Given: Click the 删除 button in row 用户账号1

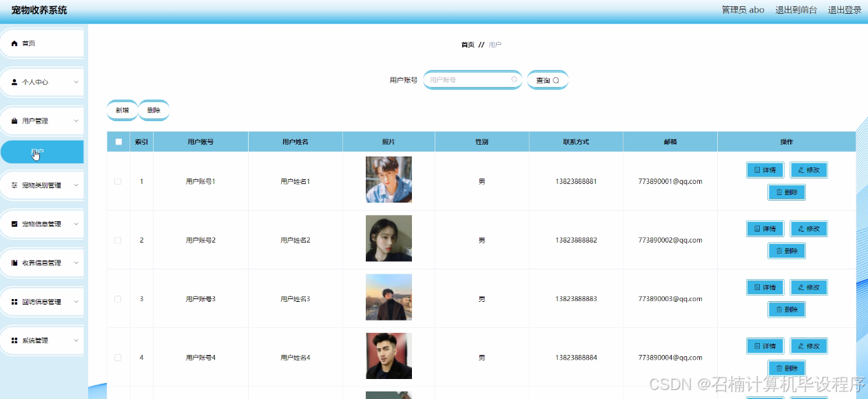Looking at the screenshot, I should pos(787,192).
